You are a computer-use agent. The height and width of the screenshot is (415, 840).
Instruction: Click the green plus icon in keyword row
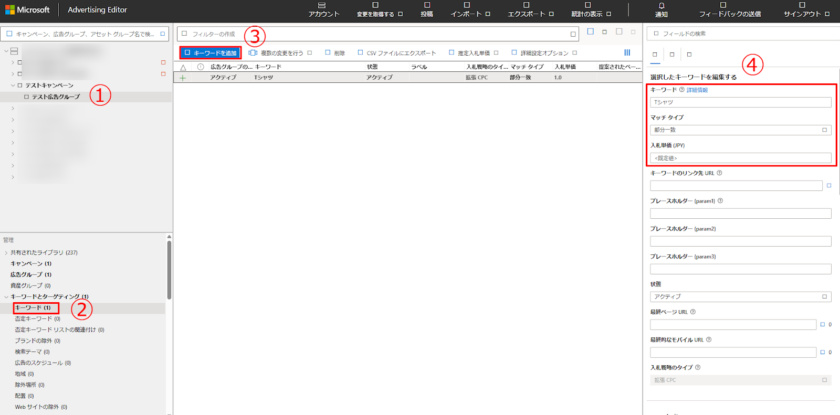[183, 77]
